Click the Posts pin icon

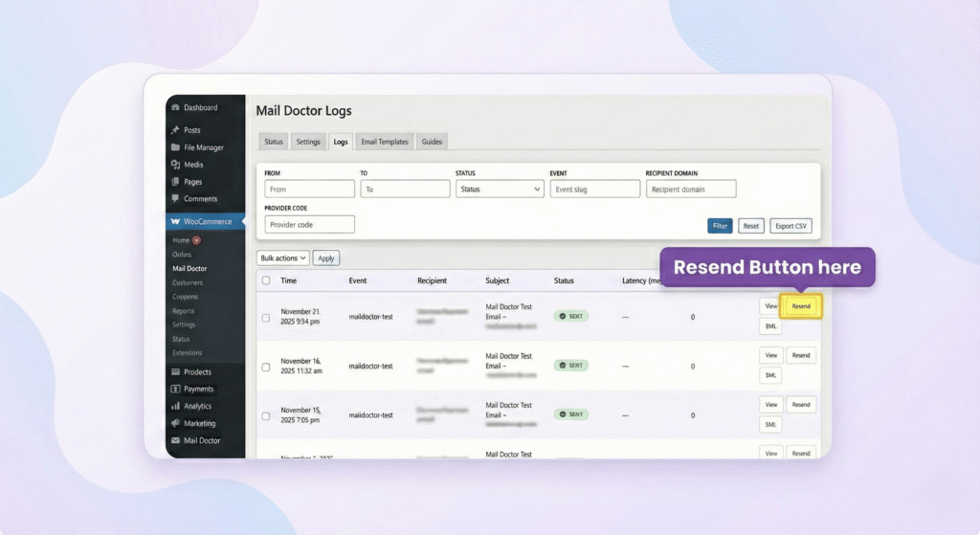[175, 130]
